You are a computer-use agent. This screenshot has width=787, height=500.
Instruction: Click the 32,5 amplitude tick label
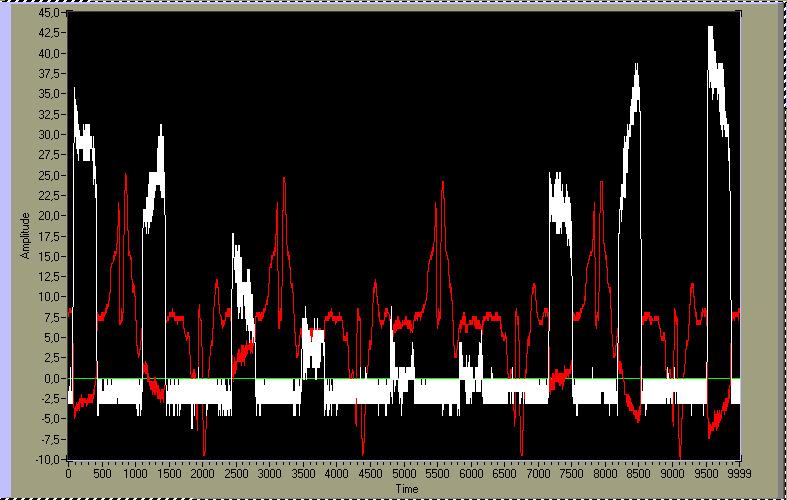click(x=49, y=114)
